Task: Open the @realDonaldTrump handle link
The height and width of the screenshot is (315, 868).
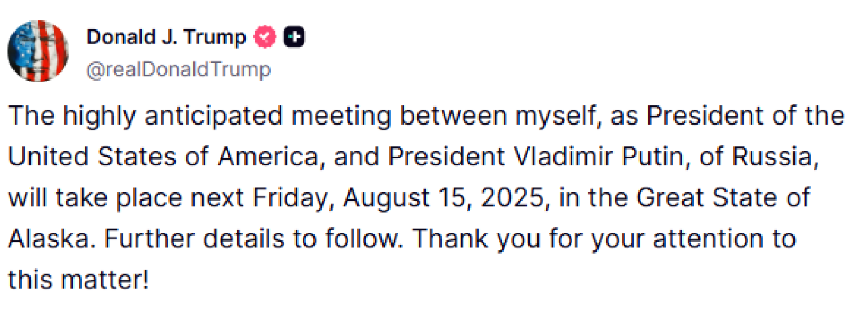Action: 178,69
